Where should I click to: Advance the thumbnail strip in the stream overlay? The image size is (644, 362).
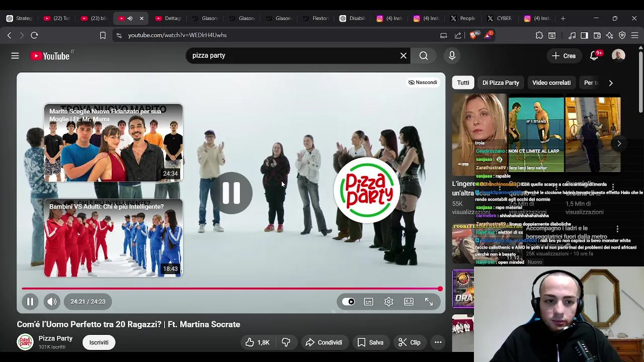[x=619, y=143]
